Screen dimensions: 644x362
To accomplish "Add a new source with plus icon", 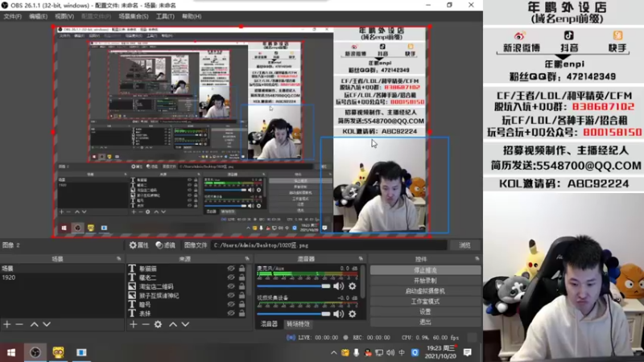I will click(x=134, y=324).
